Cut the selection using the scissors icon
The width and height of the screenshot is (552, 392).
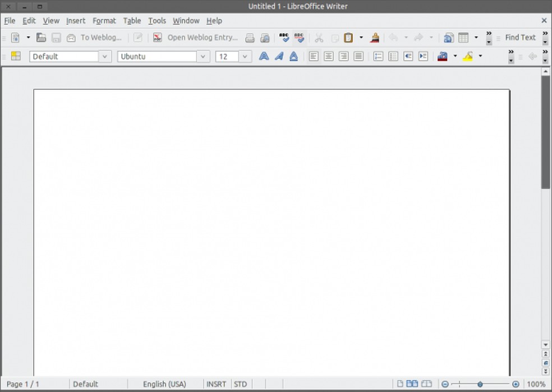coord(318,38)
